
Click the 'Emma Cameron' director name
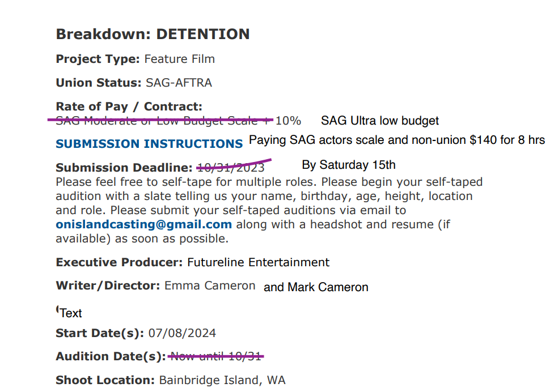[x=210, y=286]
